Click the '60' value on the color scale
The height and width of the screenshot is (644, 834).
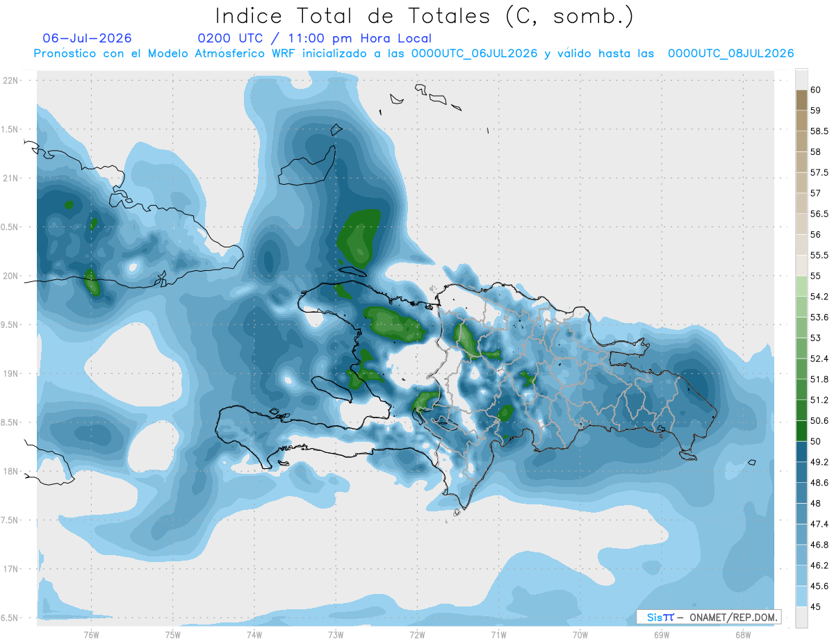click(x=816, y=90)
